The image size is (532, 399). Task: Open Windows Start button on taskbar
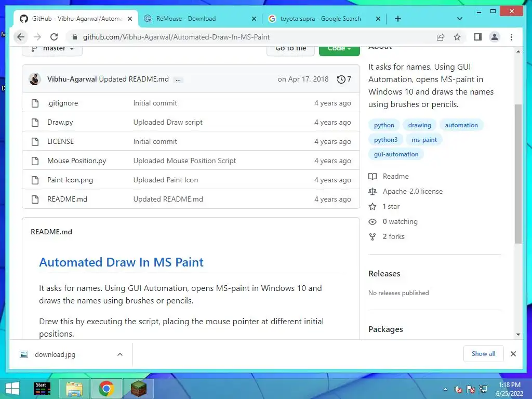pyautogui.click(x=12, y=389)
